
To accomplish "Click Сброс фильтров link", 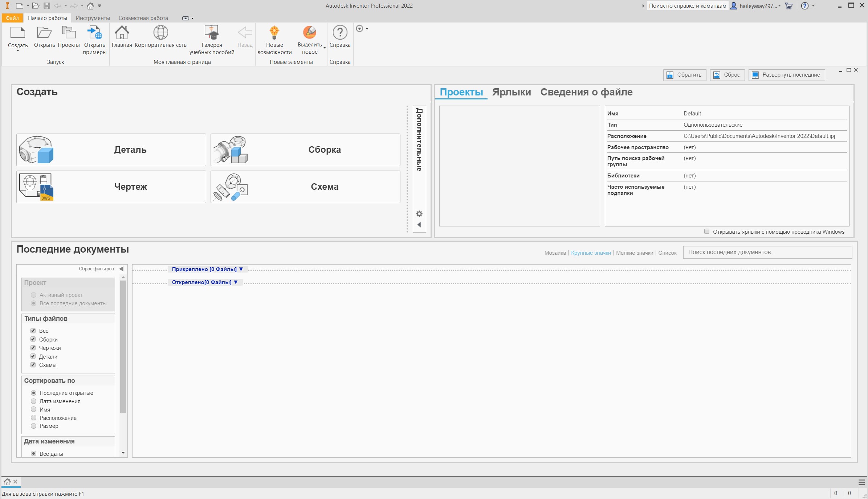I will [96, 269].
